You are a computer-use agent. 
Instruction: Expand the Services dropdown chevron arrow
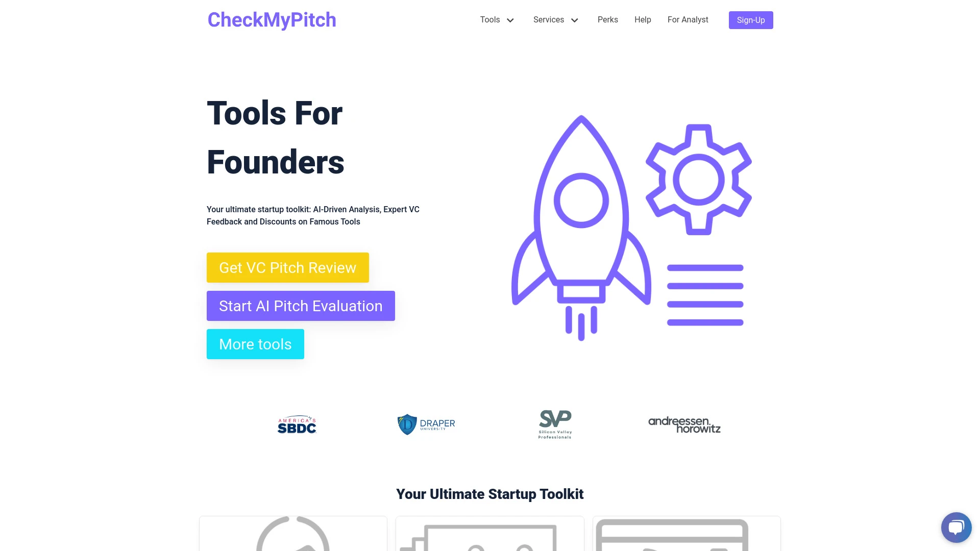click(x=575, y=20)
